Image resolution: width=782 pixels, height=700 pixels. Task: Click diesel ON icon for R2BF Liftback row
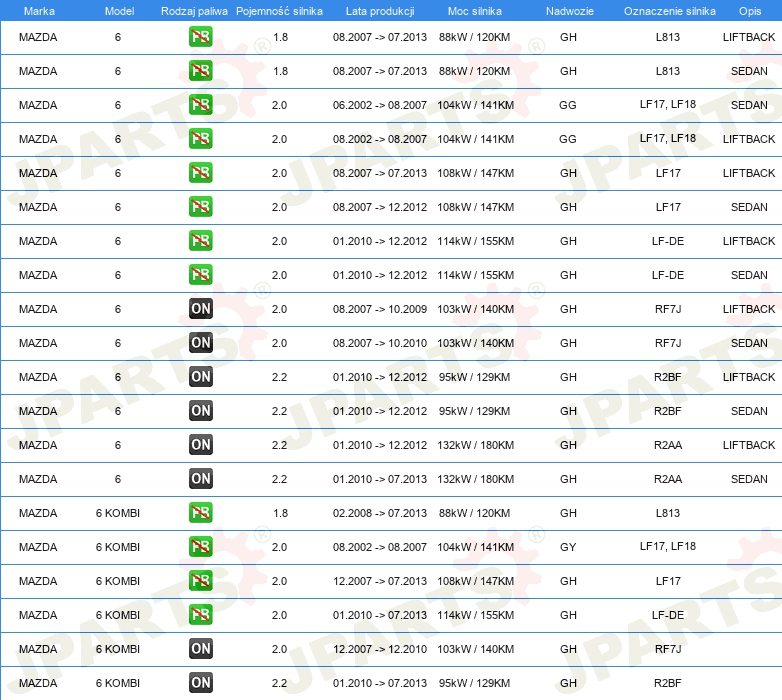[x=200, y=376]
